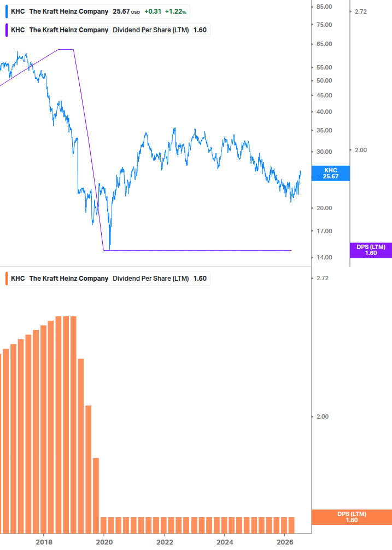Viewport: 392px width, 550px height.
Task: Click the purple DPS (LTM) 1.60 axis tag
Action: (x=371, y=250)
